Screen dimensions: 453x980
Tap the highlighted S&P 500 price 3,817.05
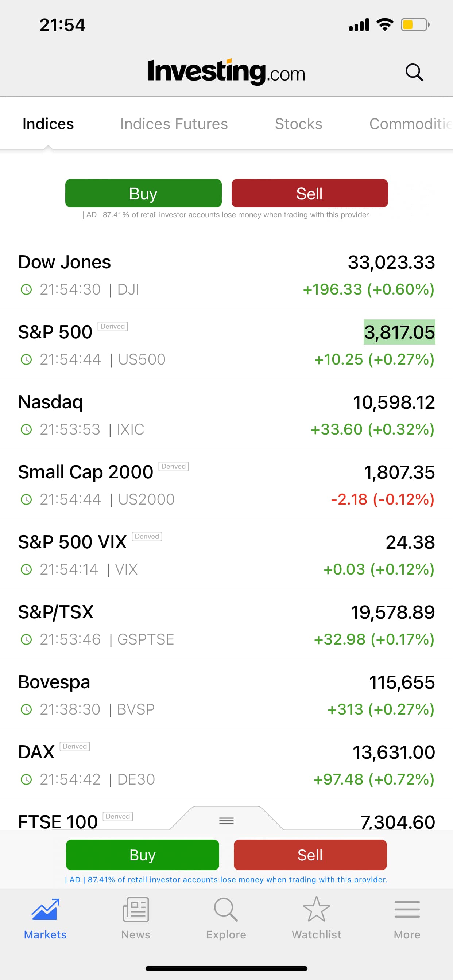[399, 332]
